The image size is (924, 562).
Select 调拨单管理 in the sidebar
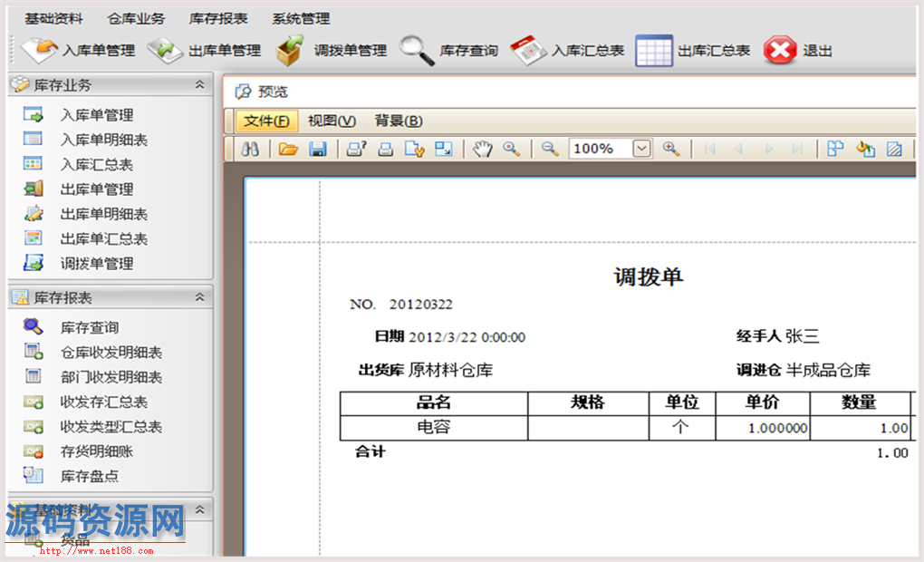click(96, 264)
